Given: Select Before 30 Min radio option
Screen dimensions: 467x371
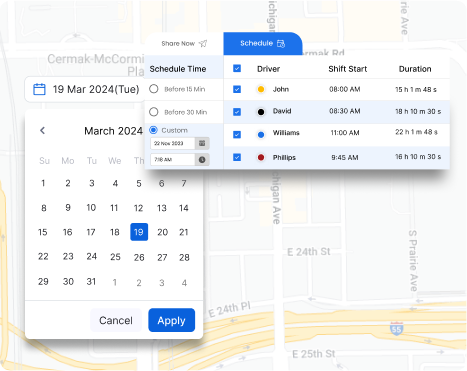Looking at the screenshot, I should click(154, 112).
